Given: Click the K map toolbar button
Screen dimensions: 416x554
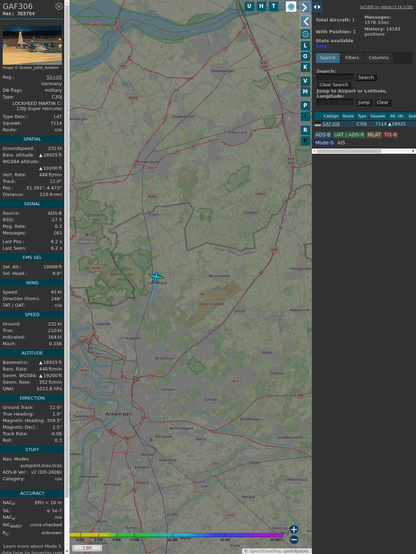Looking at the screenshot, I should point(305,67).
